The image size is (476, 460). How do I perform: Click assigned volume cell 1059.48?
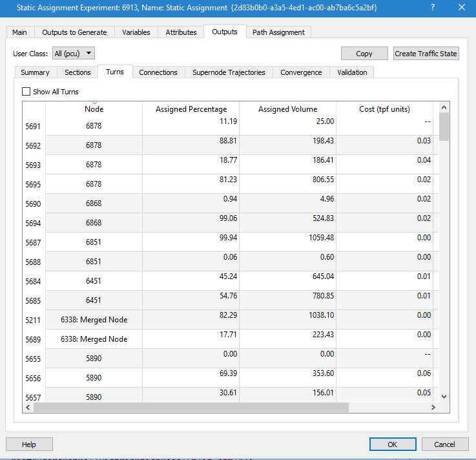pyautogui.click(x=287, y=242)
